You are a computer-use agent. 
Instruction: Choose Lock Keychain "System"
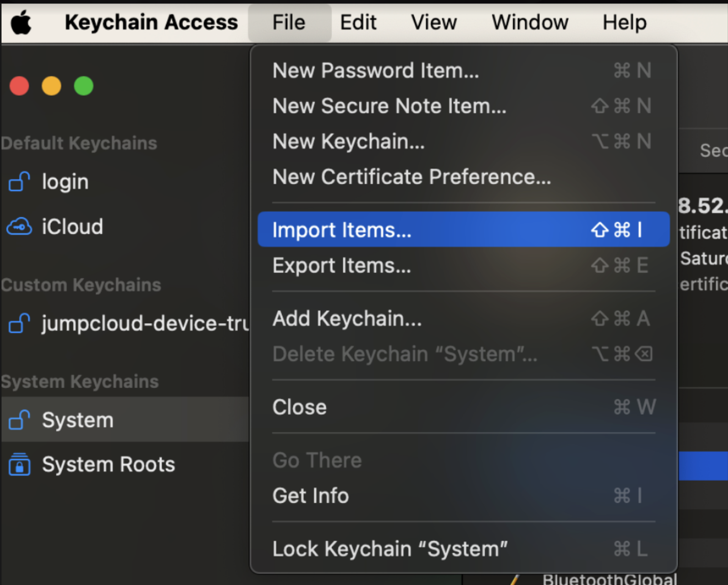(463, 549)
